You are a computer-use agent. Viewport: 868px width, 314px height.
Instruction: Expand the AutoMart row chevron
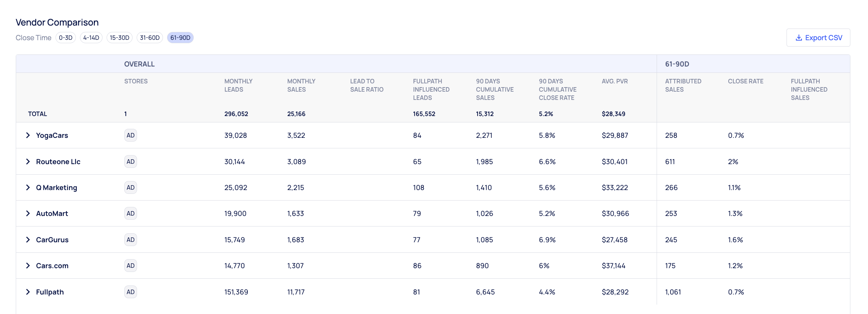click(28, 213)
